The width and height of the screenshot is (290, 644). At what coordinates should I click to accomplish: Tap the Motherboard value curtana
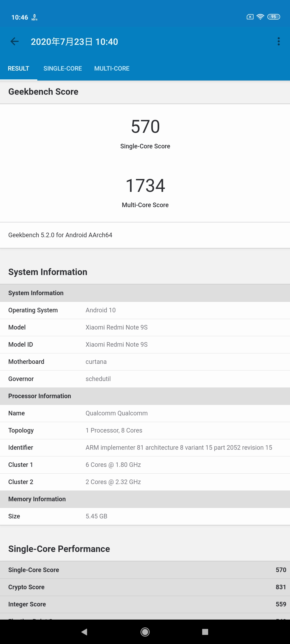click(x=96, y=362)
